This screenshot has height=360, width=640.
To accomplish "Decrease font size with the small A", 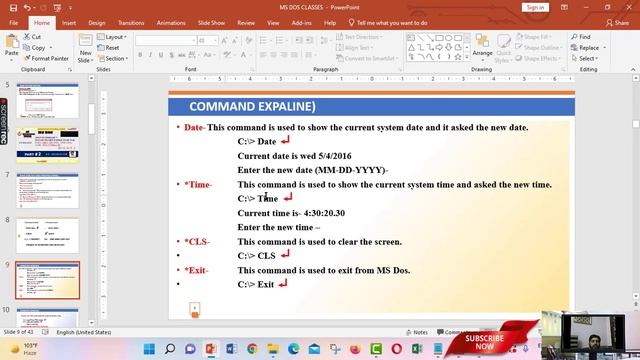I will (235, 40).
